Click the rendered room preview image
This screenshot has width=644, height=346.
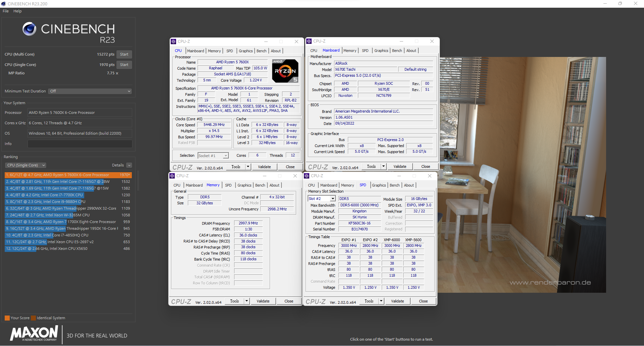pos(522,175)
